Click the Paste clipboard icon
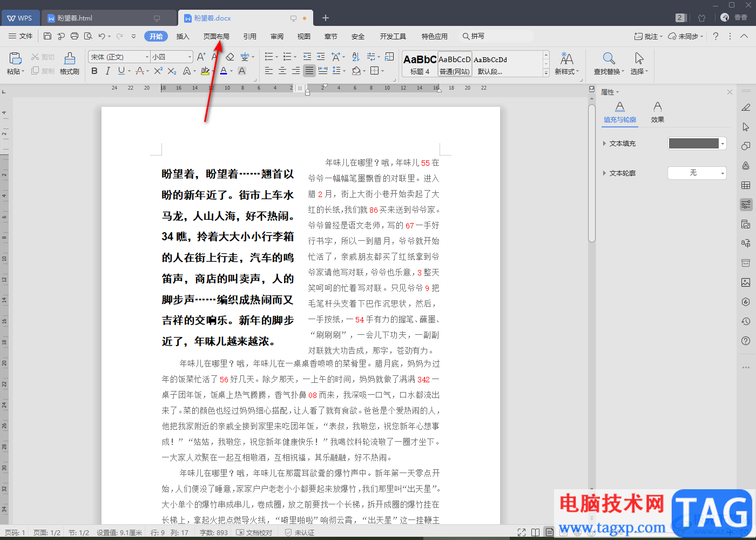Screen dimensions: 756x540 point(15,58)
